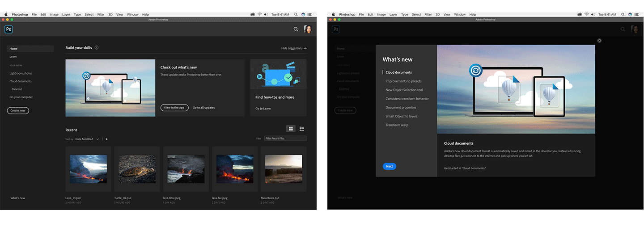The height and width of the screenshot is (227, 644).
Task: Open Turtle_02.psd thumbnail
Action: click(137, 169)
